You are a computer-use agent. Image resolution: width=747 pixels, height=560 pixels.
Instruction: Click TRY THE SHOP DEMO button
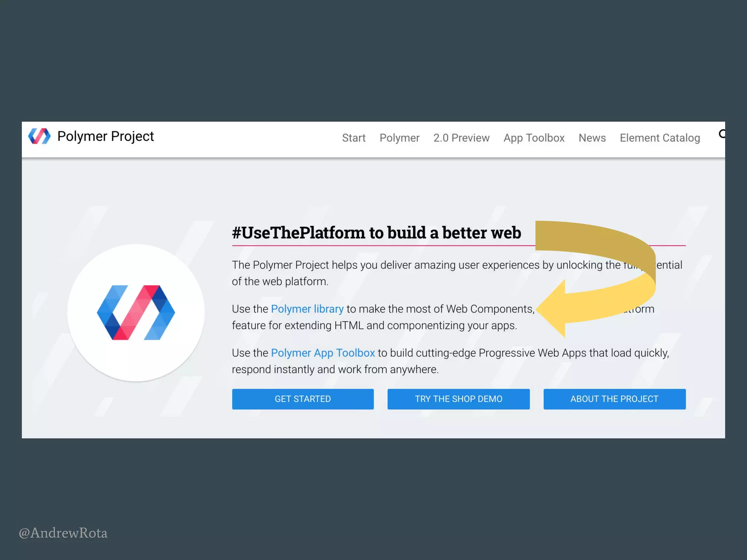tap(458, 399)
